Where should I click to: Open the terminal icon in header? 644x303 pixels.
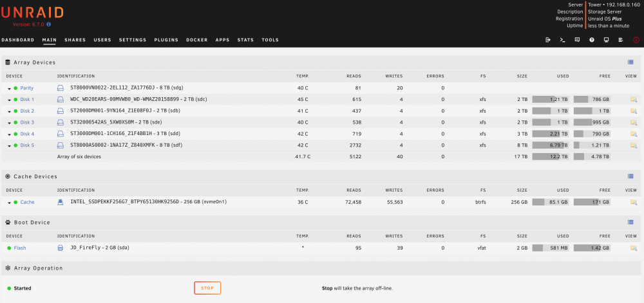[562, 40]
